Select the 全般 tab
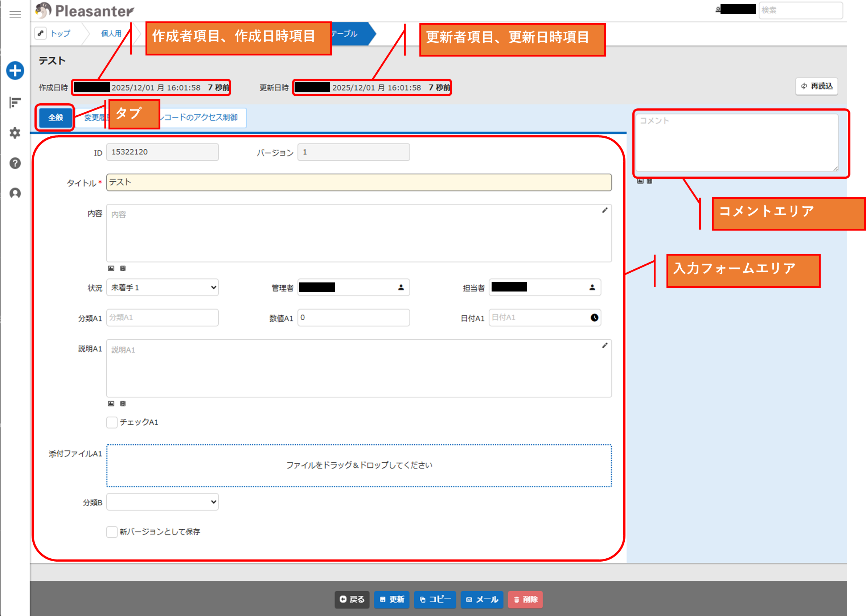 pyautogui.click(x=56, y=117)
